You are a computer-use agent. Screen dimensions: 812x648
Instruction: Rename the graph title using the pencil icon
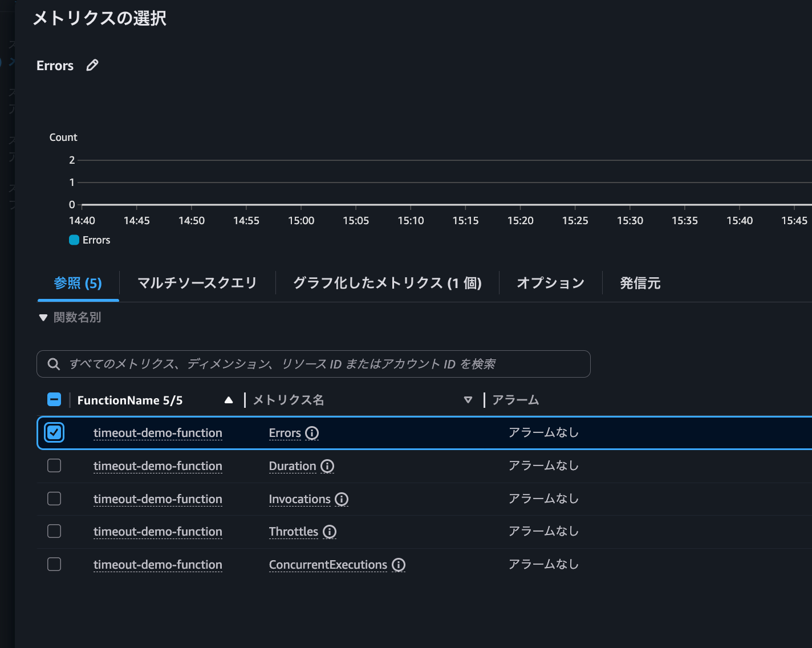(92, 65)
